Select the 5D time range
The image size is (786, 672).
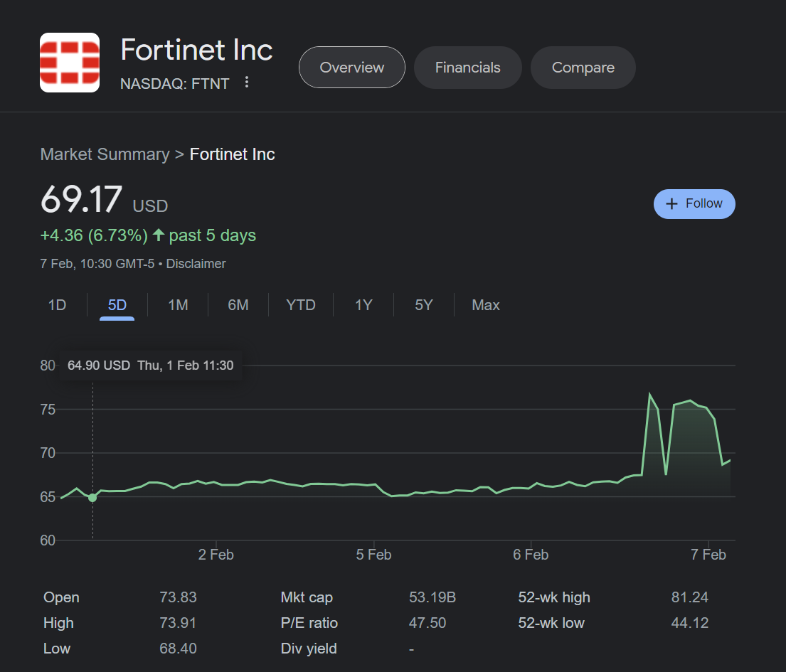[x=117, y=305]
